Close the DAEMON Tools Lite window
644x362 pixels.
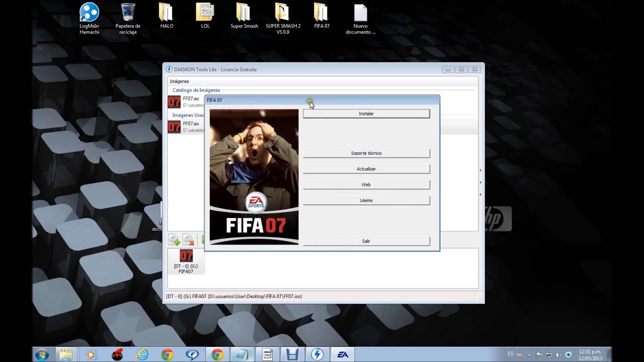tap(474, 69)
